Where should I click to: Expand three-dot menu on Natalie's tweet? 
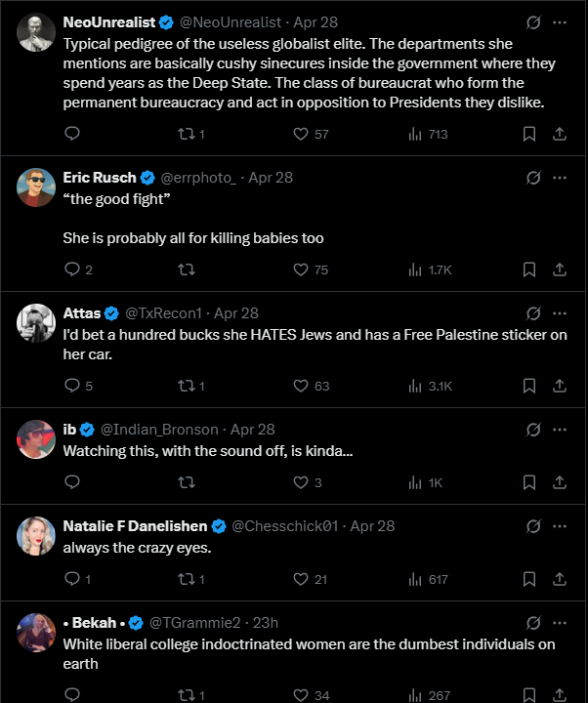pos(560,526)
